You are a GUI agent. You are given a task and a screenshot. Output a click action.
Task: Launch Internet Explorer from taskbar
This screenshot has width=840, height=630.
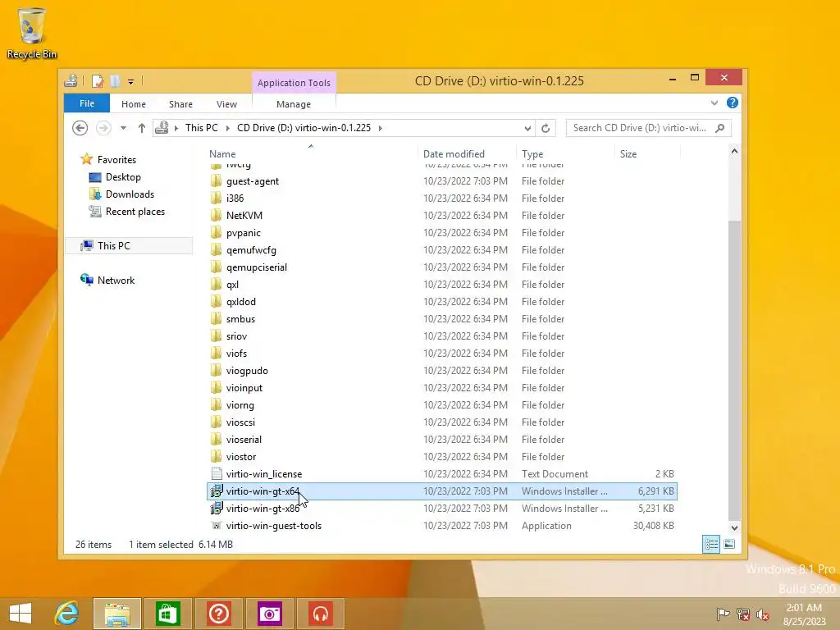pos(67,614)
